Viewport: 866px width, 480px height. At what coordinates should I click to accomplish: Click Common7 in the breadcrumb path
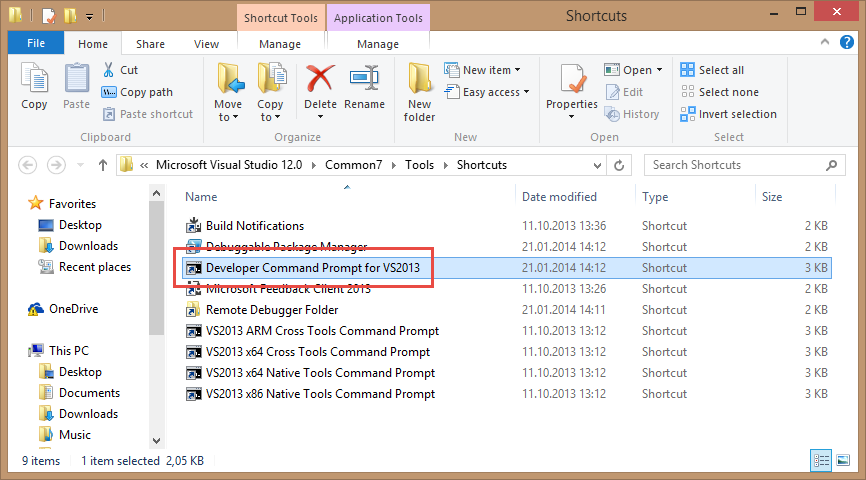pos(353,165)
